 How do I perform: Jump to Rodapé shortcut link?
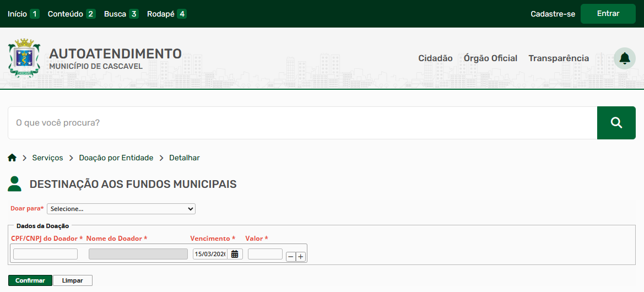[167, 14]
